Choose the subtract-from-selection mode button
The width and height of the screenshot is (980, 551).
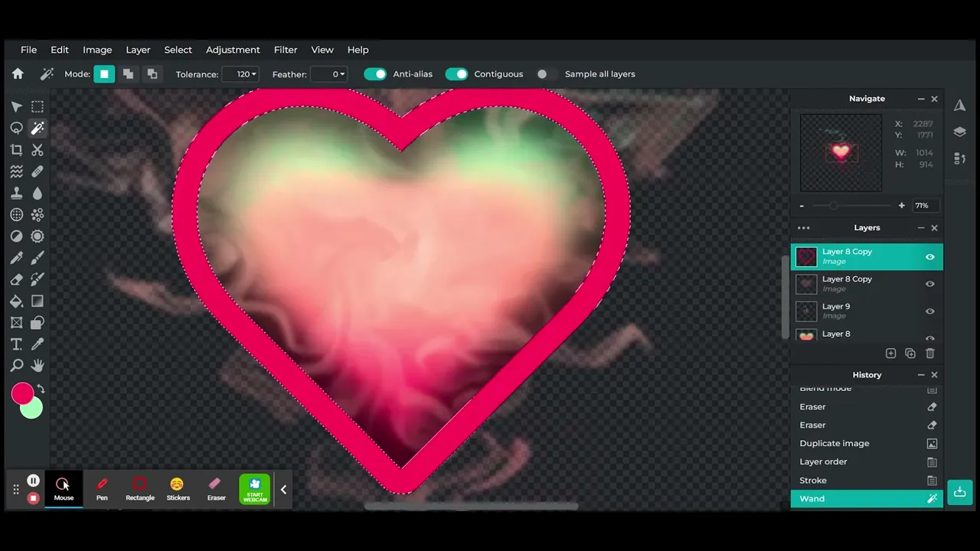pyautogui.click(x=152, y=74)
